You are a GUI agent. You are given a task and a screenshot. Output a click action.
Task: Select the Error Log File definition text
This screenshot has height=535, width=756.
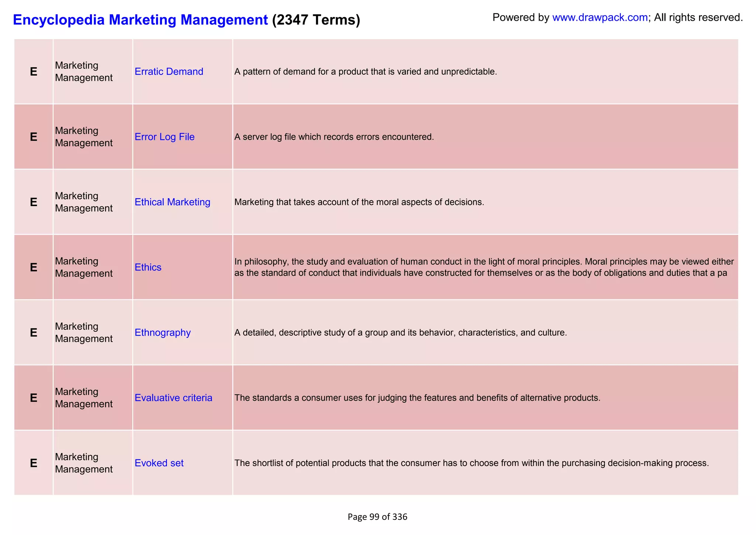(334, 137)
